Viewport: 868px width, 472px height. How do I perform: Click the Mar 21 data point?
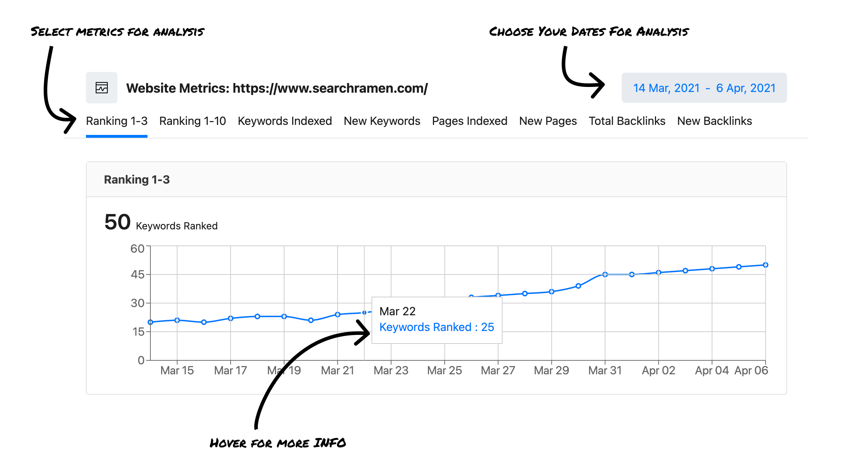click(337, 315)
